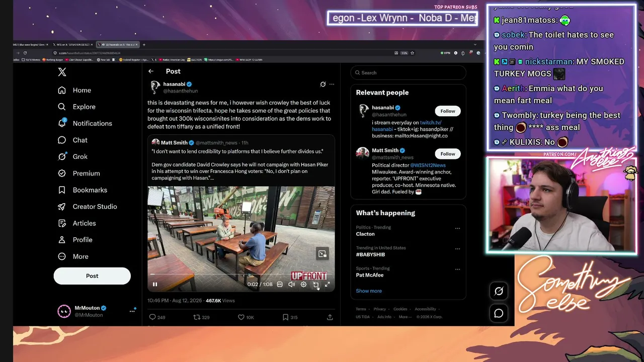Open the Terms footer link
Screen dimensions: 644x362
361,309
